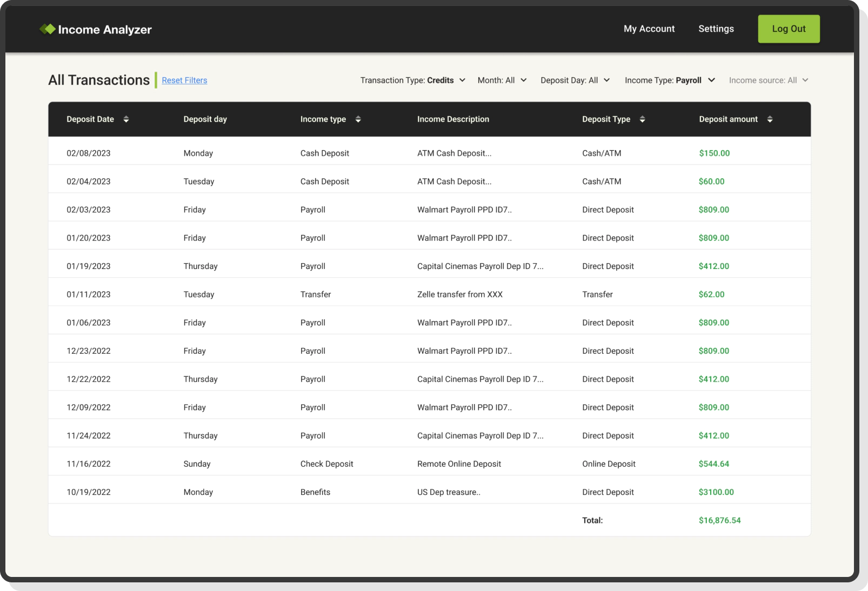Screen dimensions: 868x591
Task: Click the Log Out button
Action: (789, 29)
